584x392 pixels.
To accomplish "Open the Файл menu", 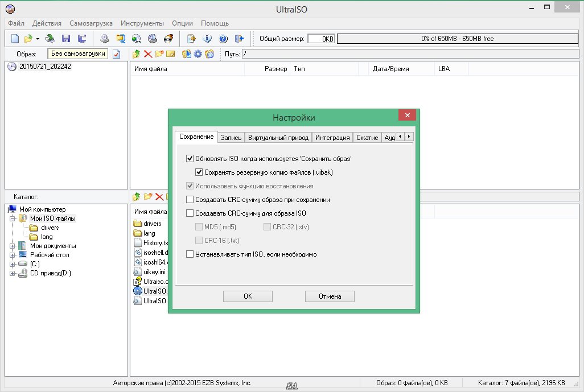I will 16,23.
